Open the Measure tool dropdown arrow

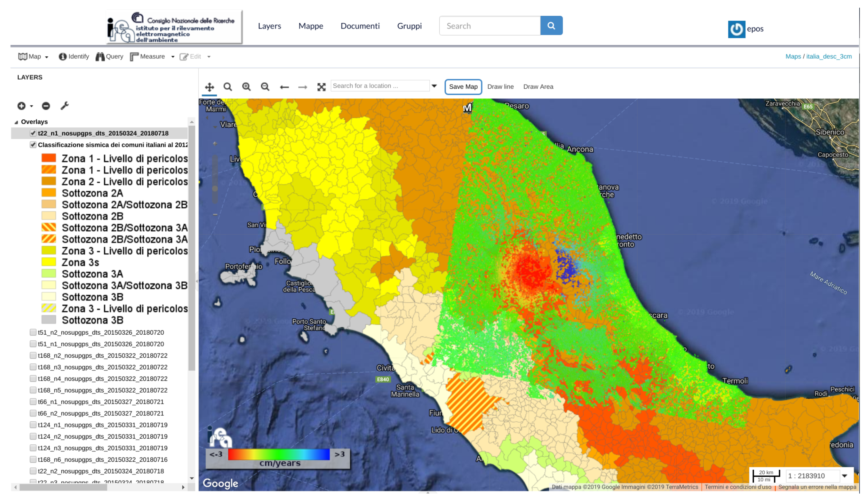coord(172,57)
